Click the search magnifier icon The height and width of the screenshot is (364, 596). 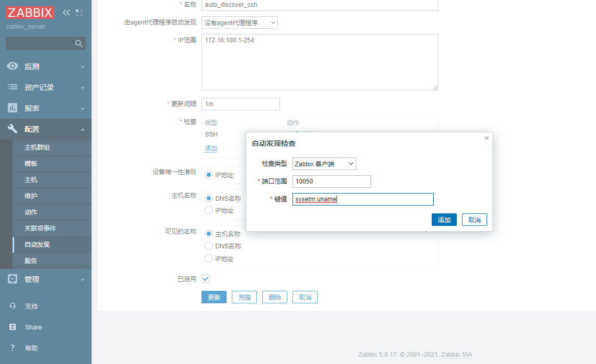click(x=79, y=44)
